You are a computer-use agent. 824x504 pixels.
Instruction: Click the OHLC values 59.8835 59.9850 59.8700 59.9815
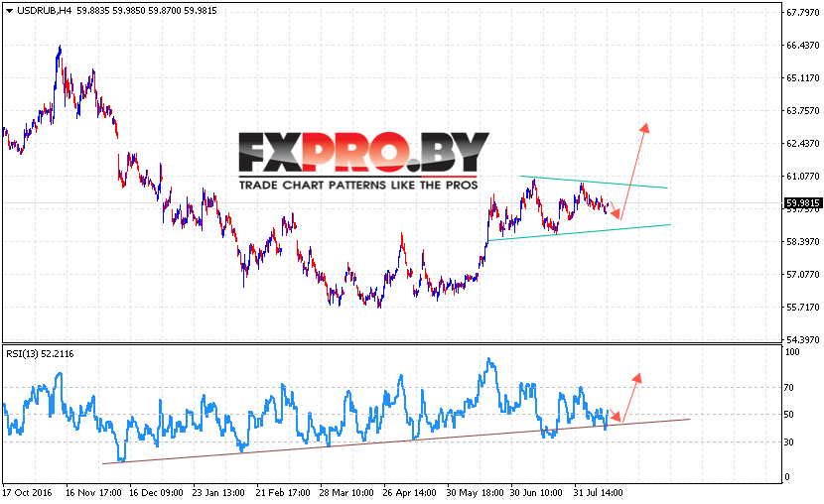pyautogui.click(x=147, y=11)
